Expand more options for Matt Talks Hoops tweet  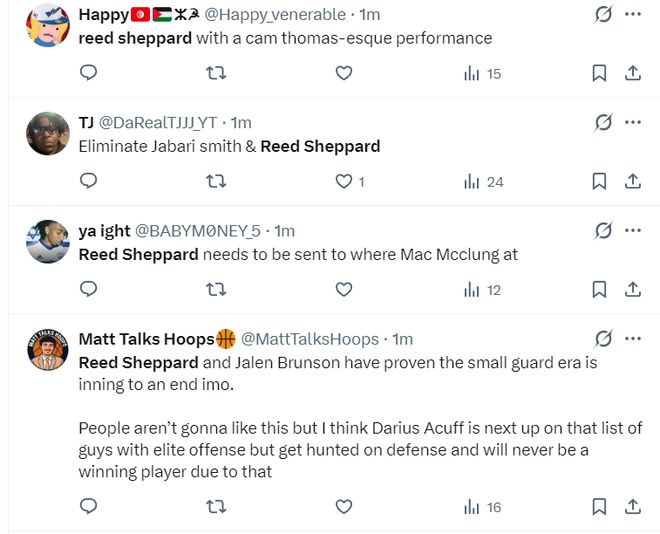tap(632, 339)
